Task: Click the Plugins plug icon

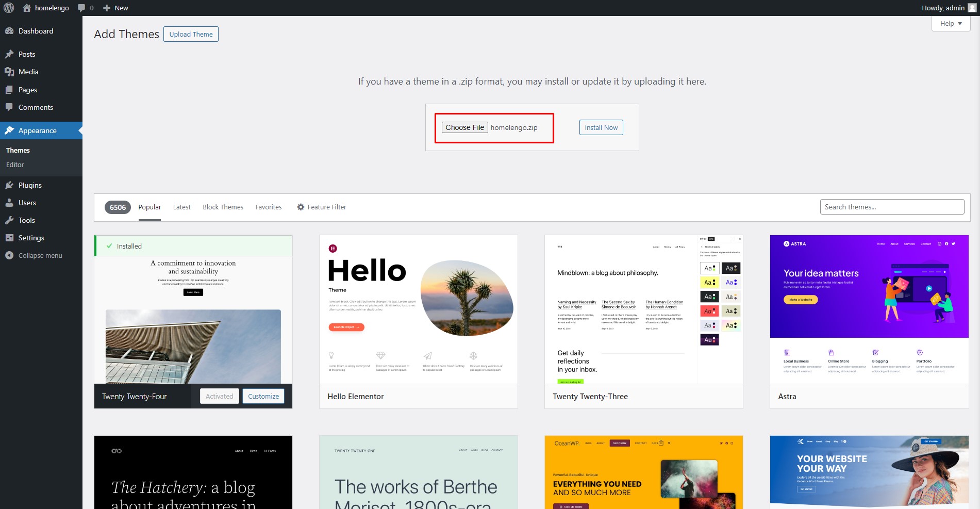Action: [9, 185]
